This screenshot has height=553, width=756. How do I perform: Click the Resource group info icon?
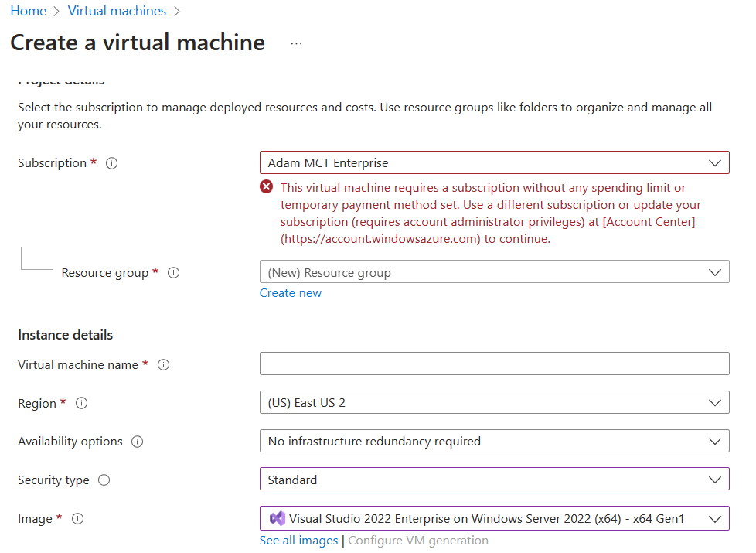pyautogui.click(x=174, y=273)
